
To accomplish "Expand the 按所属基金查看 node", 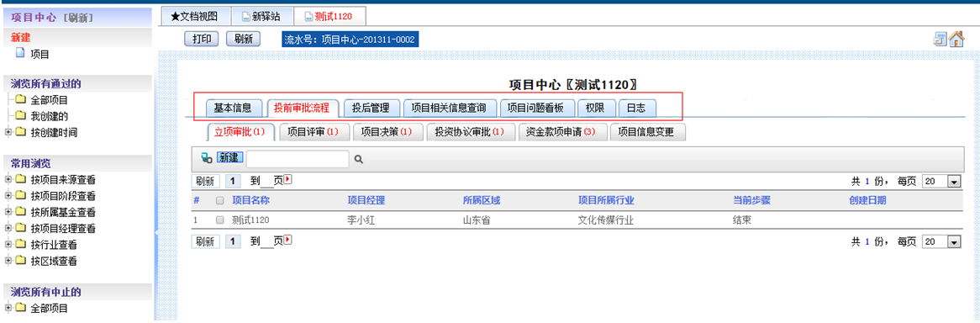I will (8, 213).
